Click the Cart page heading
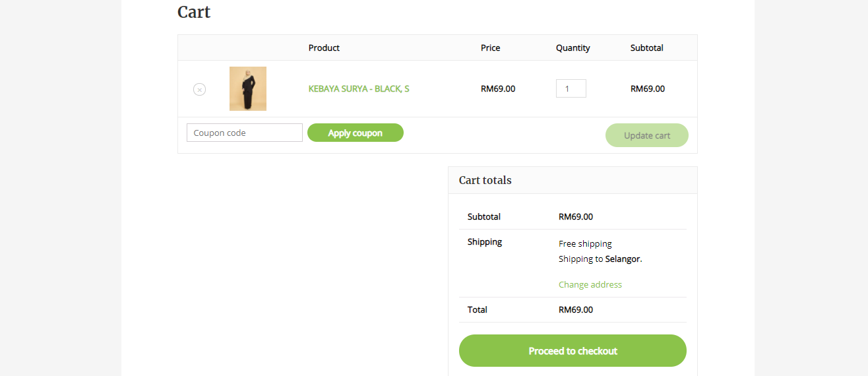 click(194, 12)
